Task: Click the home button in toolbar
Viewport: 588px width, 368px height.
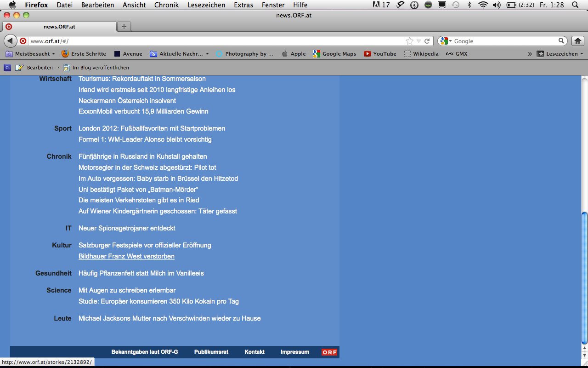Action: tap(577, 41)
